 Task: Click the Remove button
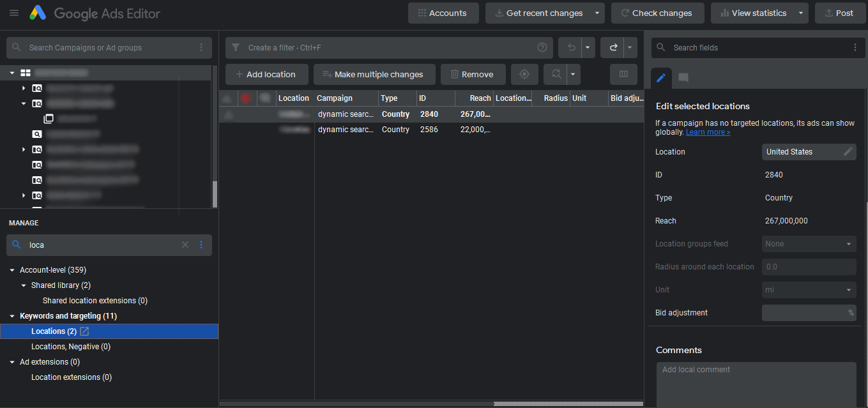click(473, 74)
